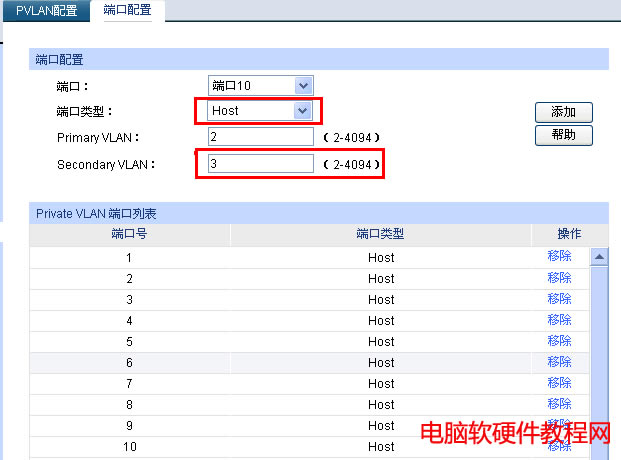
Task: Click the Primary VLAN range hint (2-4094)
Action: pos(352,138)
